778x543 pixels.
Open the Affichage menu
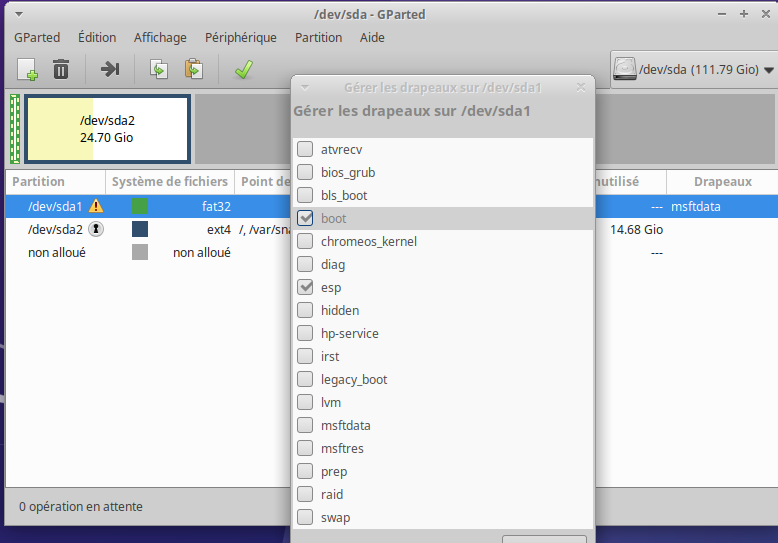(160, 38)
